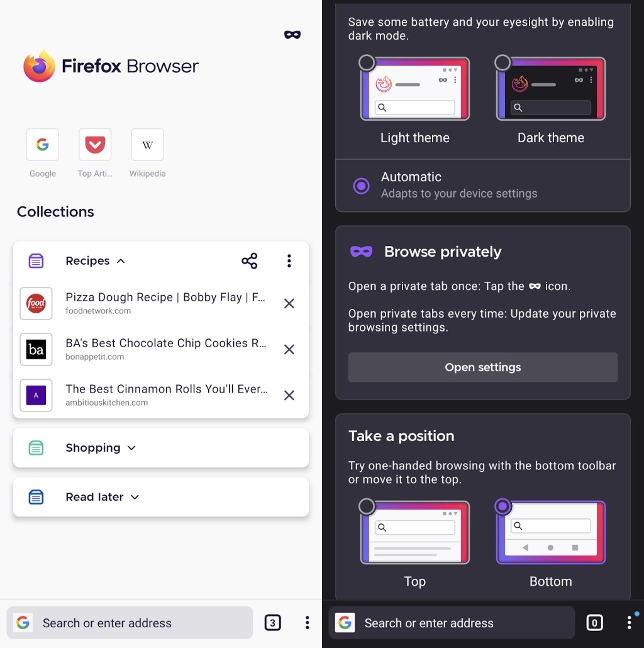644x648 pixels.
Task: Select the Dark theme radio button
Action: pyautogui.click(x=502, y=63)
